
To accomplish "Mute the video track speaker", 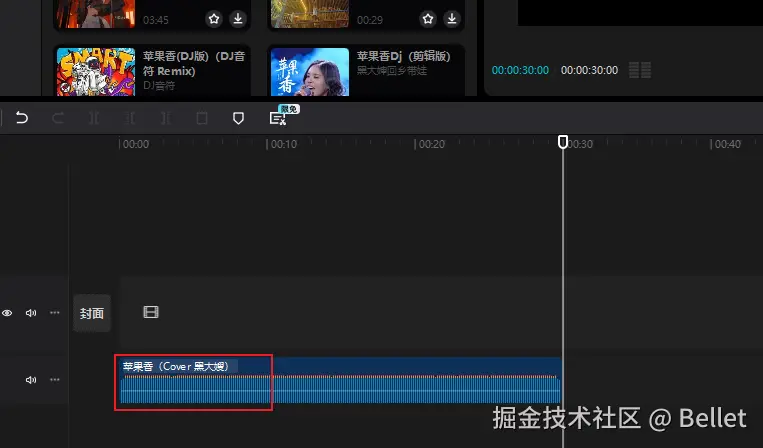I will pyautogui.click(x=31, y=313).
